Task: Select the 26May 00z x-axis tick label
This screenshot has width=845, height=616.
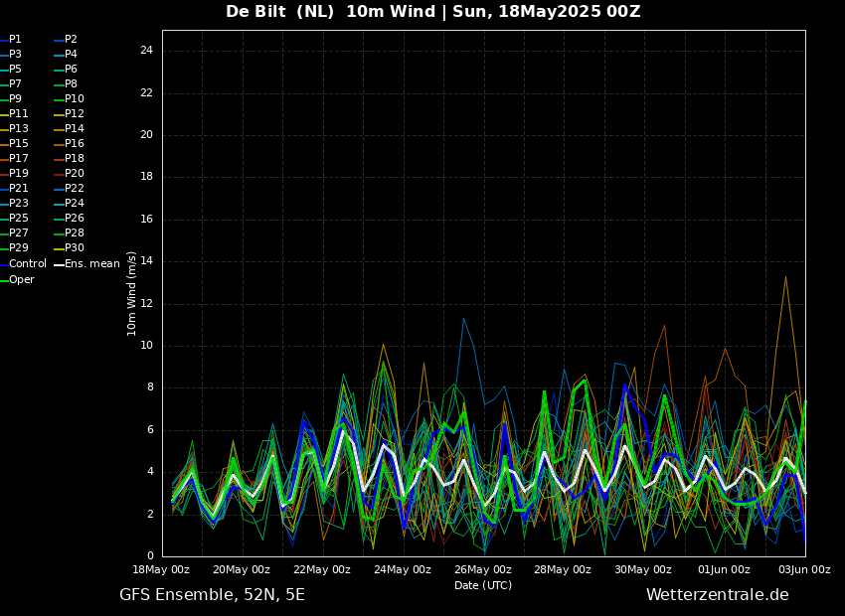Action: 483,570
